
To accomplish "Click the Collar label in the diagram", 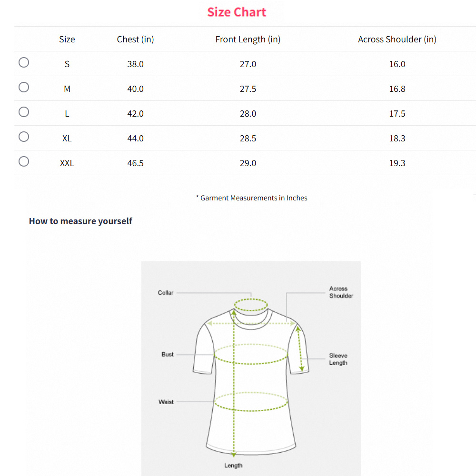I will pyautogui.click(x=166, y=293).
